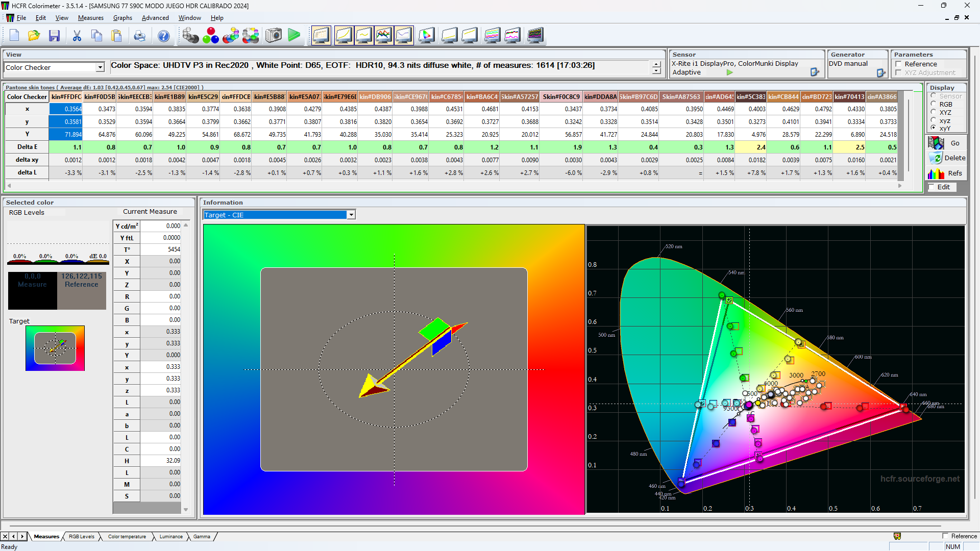Click the Cut scissors icon
This screenshot has height=551, width=980.
tap(77, 36)
